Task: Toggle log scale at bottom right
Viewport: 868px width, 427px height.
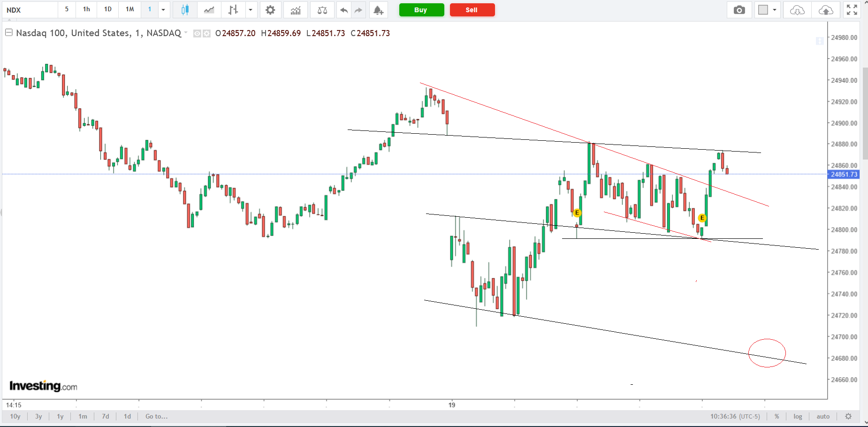Action: (798, 416)
